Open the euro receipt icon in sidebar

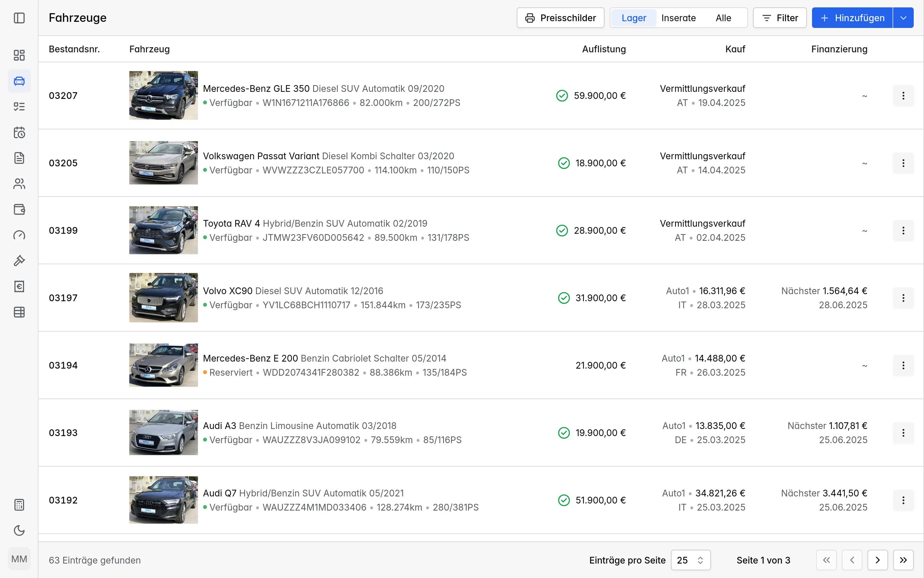tap(19, 286)
